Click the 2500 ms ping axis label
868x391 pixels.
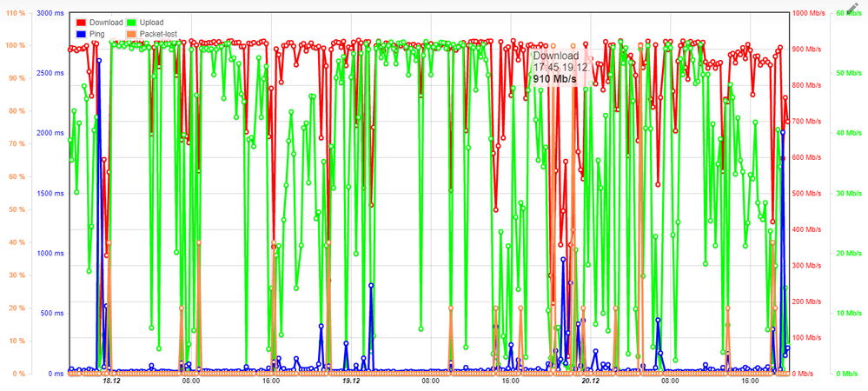[50, 72]
